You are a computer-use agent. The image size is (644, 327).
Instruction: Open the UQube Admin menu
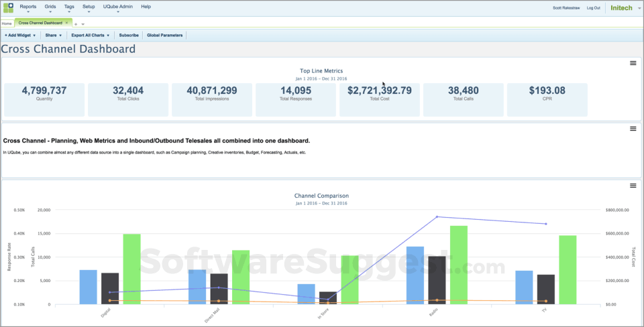[117, 7]
